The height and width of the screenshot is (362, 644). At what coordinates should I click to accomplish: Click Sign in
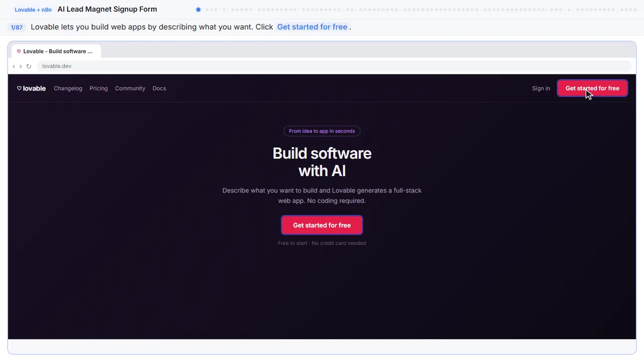541,88
